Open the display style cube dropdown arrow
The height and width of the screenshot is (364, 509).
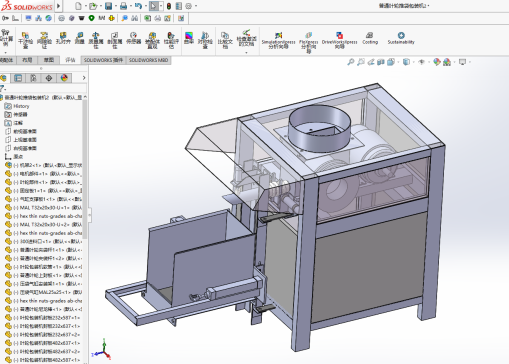413,62
